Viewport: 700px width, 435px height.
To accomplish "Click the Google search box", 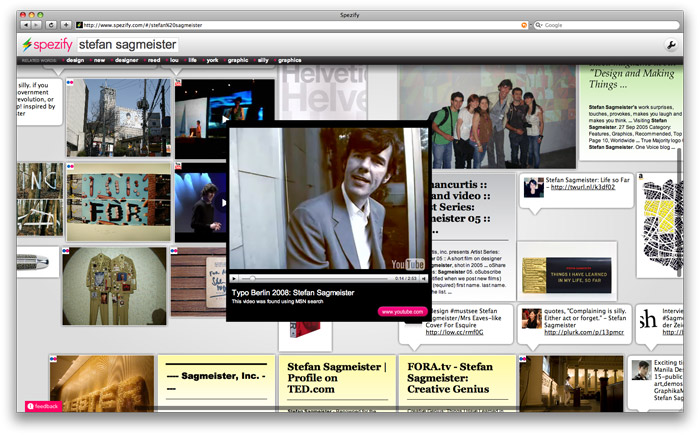I will click(607, 25).
